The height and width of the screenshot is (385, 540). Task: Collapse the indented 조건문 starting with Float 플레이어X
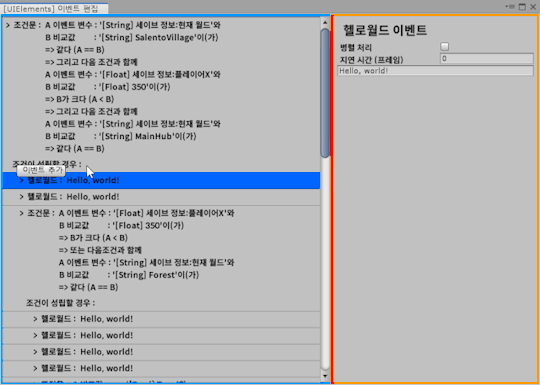tap(22, 213)
